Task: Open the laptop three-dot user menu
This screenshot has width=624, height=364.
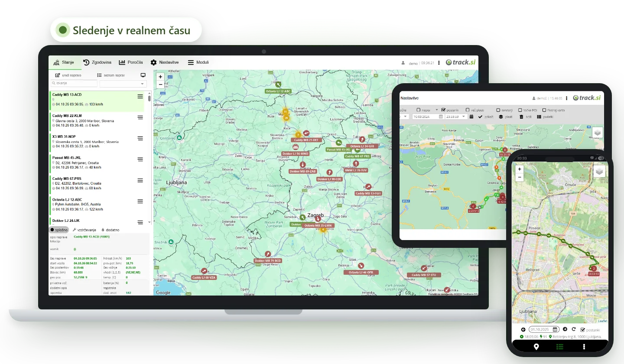Action: (x=439, y=63)
